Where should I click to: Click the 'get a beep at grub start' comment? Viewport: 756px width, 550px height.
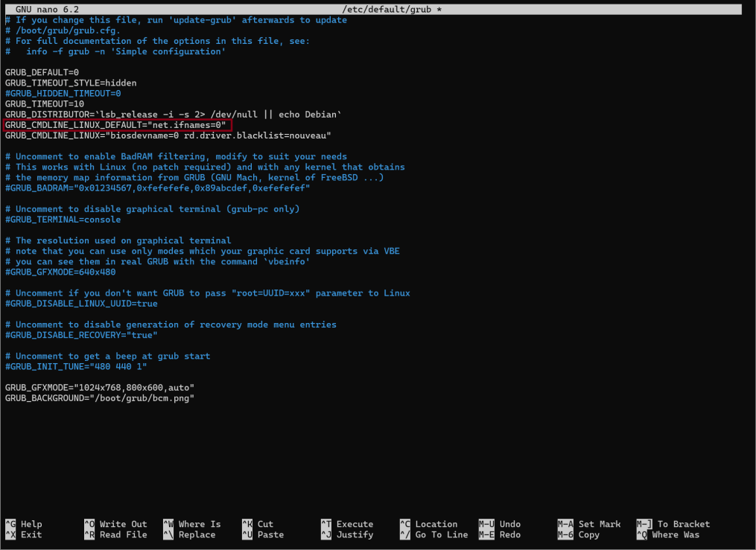click(107, 356)
